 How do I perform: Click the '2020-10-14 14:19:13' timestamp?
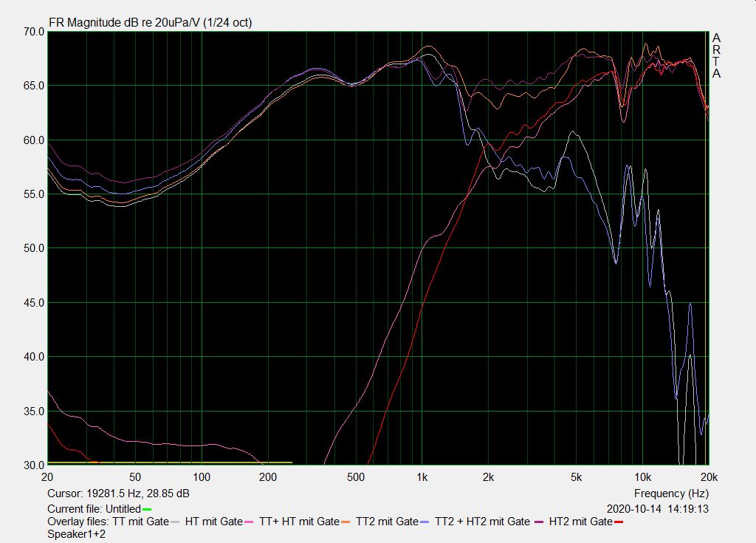658,509
